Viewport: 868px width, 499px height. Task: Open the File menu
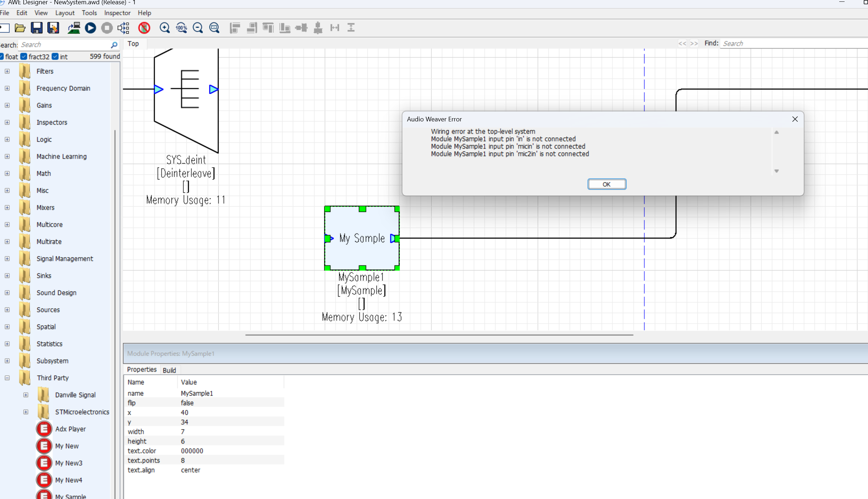[x=5, y=13]
